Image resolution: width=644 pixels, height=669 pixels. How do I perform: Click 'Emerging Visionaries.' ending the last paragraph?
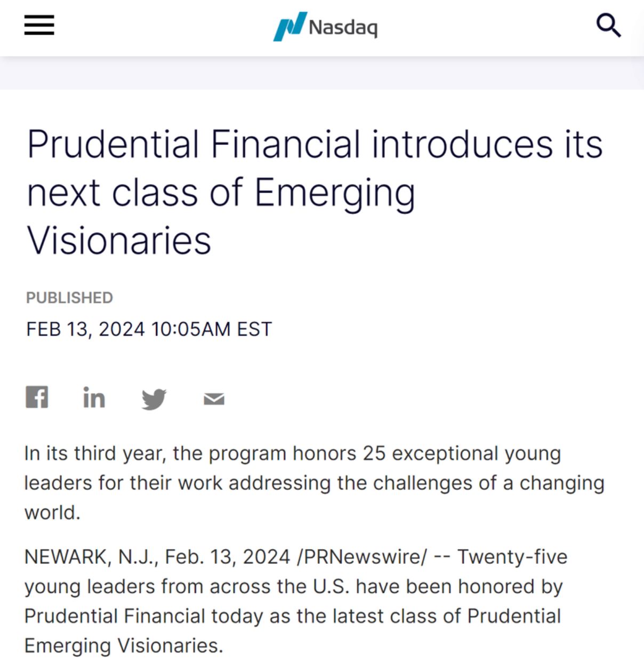coord(124,646)
